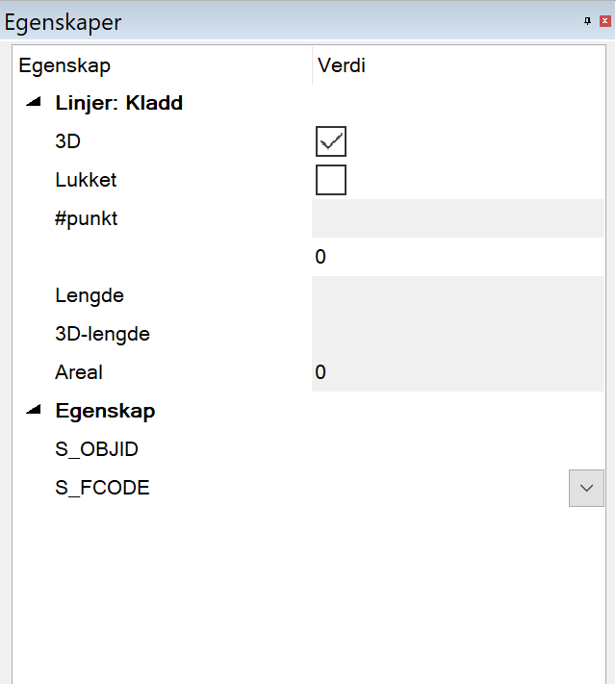Select the Lengde property row
The image size is (616, 684).
coord(90,295)
